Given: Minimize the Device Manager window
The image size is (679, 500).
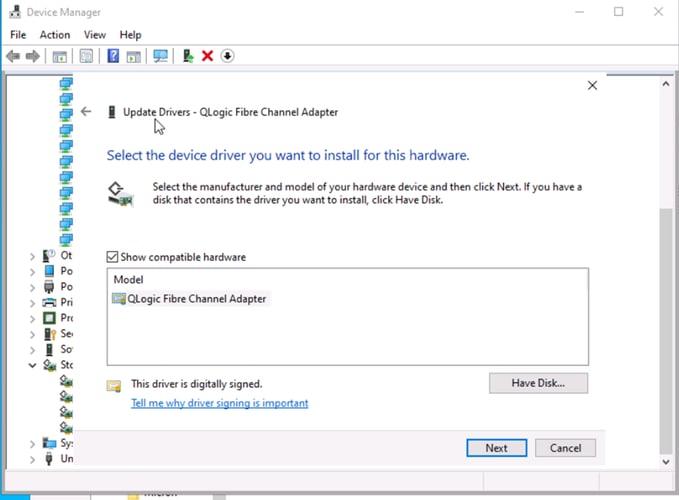Looking at the screenshot, I should (x=579, y=12).
